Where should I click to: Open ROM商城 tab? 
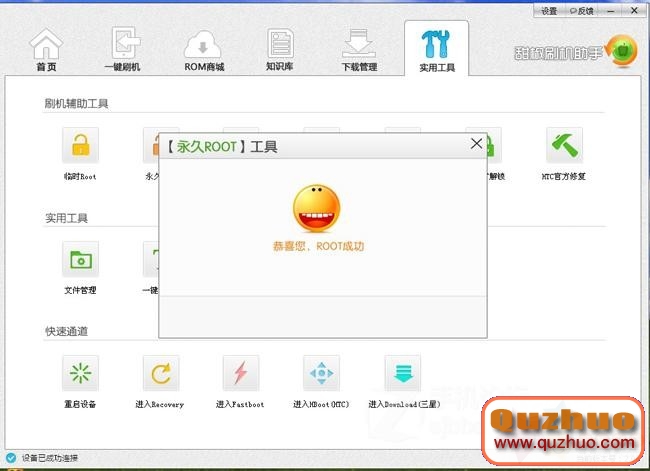[204, 51]
